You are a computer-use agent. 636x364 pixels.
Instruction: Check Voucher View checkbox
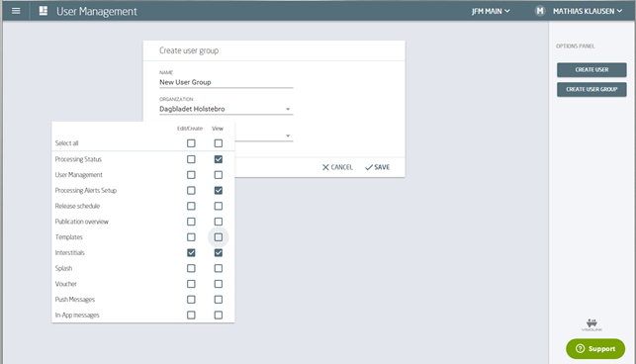[219, 284]
